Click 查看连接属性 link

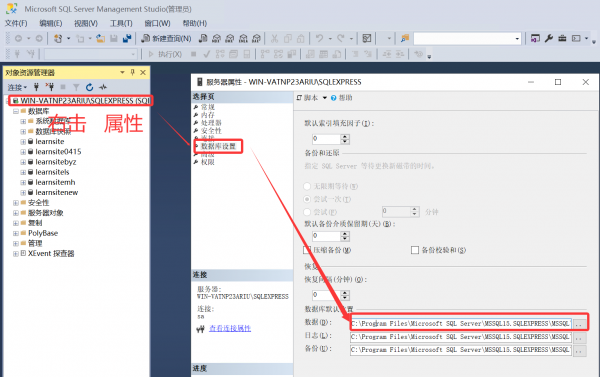[x=230, y=328]
